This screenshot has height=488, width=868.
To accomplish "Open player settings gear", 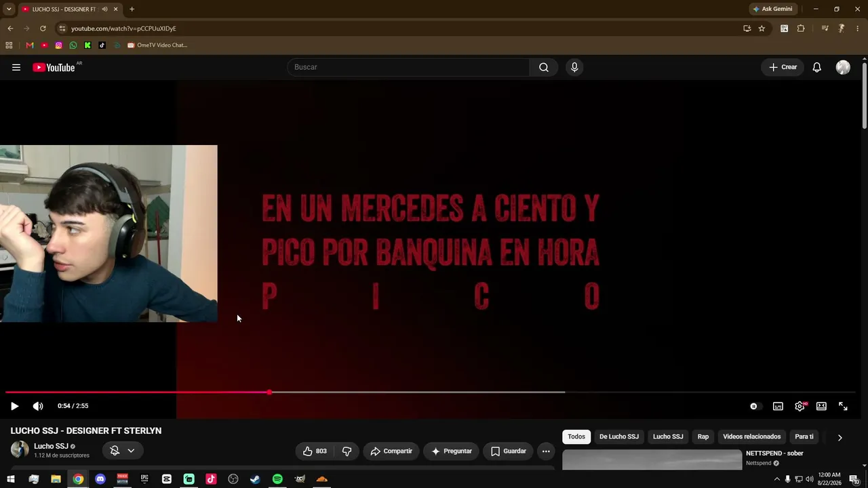I will (x=800, y=406).
